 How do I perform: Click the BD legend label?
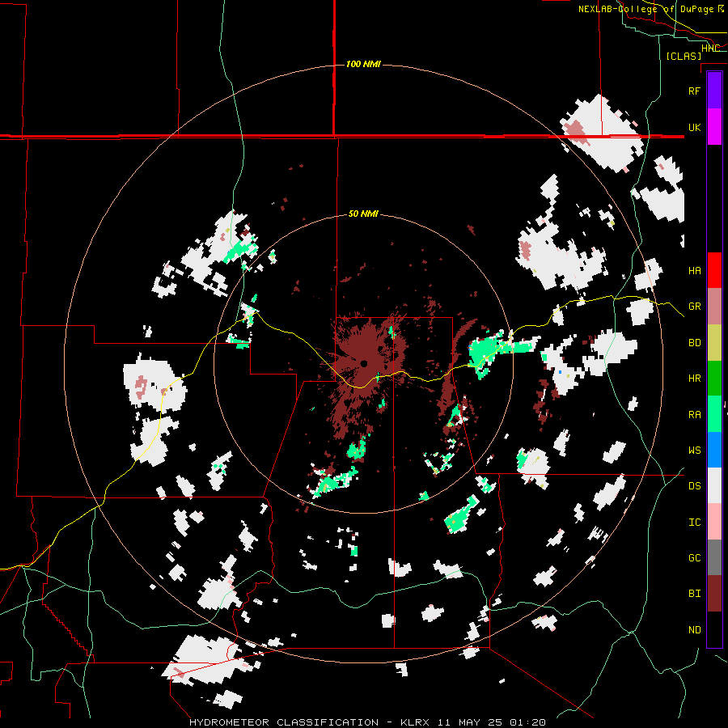pyautogui.click(x=694, y=343)
